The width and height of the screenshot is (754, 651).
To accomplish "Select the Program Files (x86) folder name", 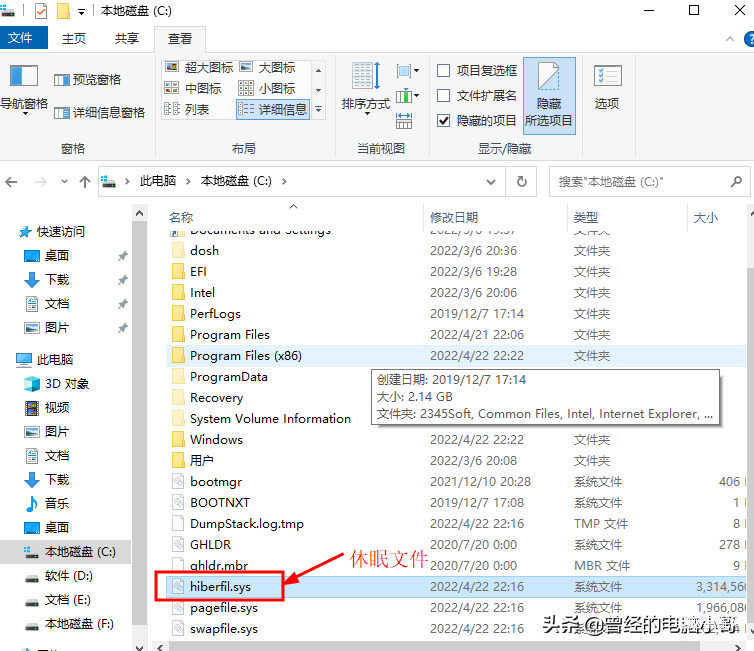I will (x=246, y=356).
